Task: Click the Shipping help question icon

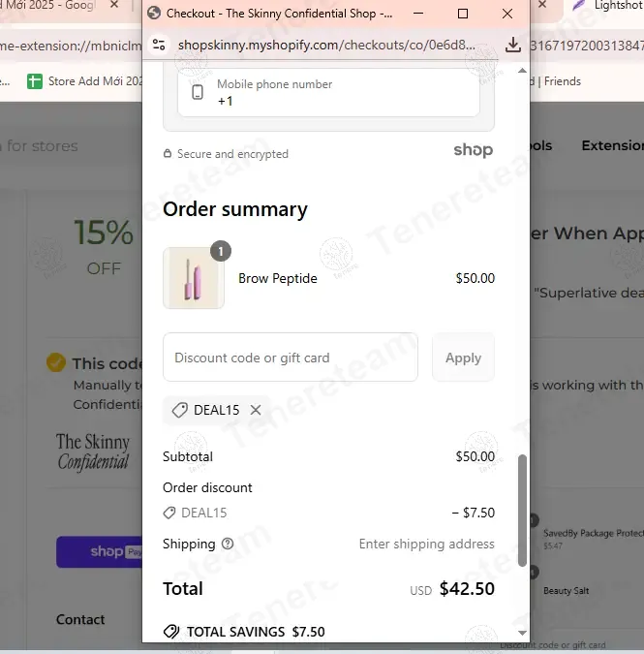Action: [228, 544]
